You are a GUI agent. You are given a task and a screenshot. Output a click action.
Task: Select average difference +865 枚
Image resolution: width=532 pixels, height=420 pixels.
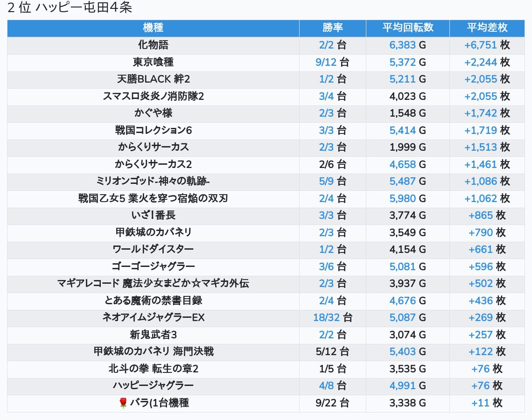click(x=487, y=216)
